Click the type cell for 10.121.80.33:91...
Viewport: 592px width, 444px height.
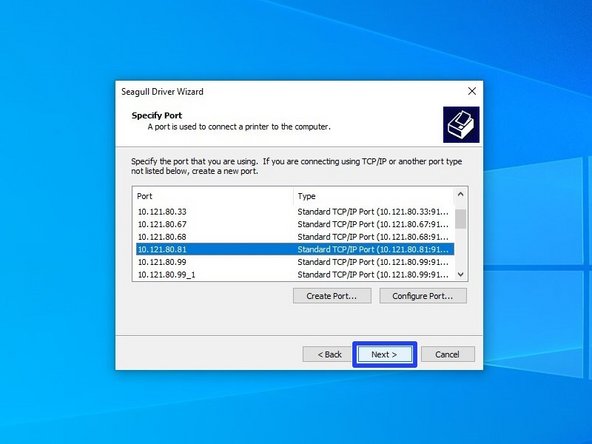(x=373, y=212)
